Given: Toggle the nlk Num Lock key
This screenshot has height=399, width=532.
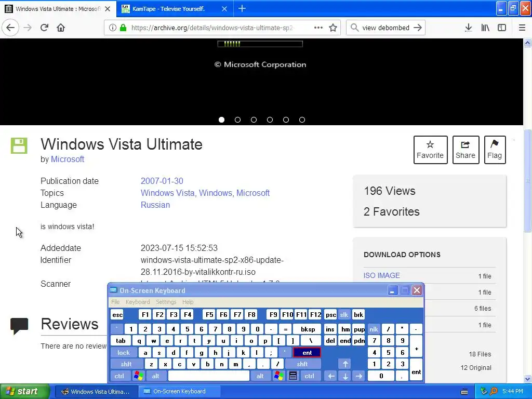Looking at the screenshot, I should pyautogui.click(x=374, y=329).
